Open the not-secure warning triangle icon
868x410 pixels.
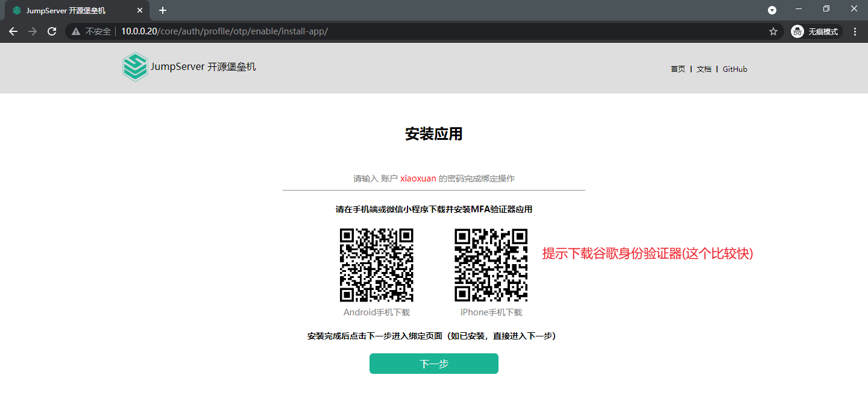(x=76, y=31)
